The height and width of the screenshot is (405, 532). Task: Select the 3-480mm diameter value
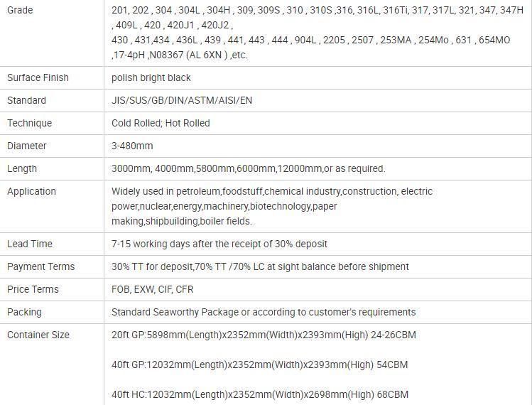tap(132, 146)
